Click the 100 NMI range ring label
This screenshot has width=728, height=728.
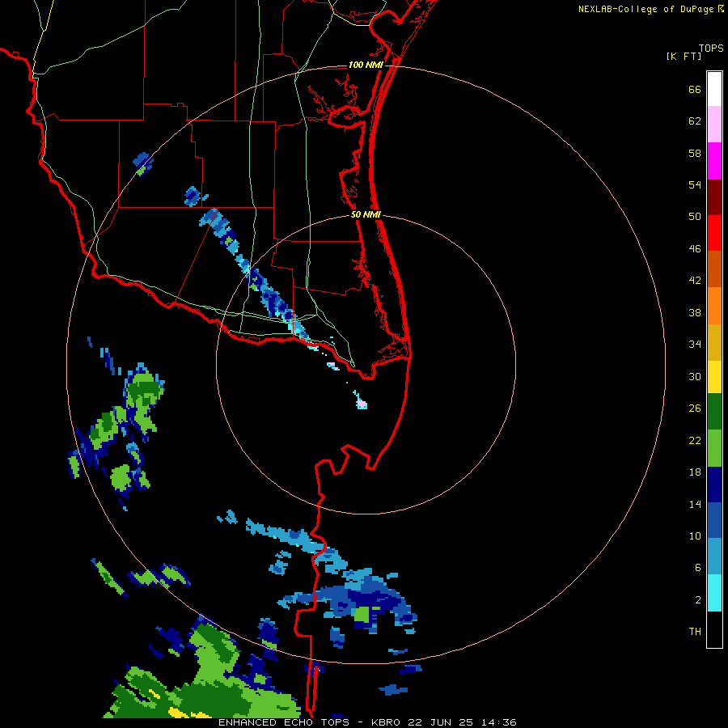coord(366,65)
